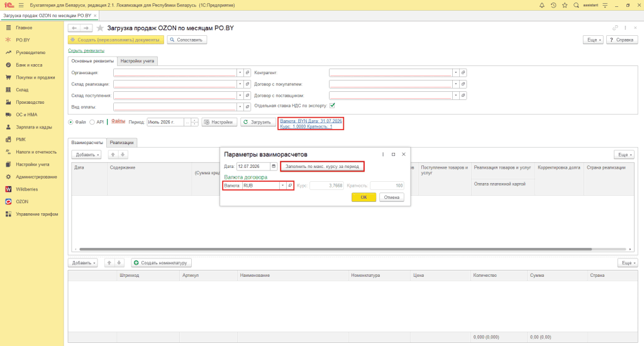Open Настройки button near period
644x346 pixels.
pos(219,122)
